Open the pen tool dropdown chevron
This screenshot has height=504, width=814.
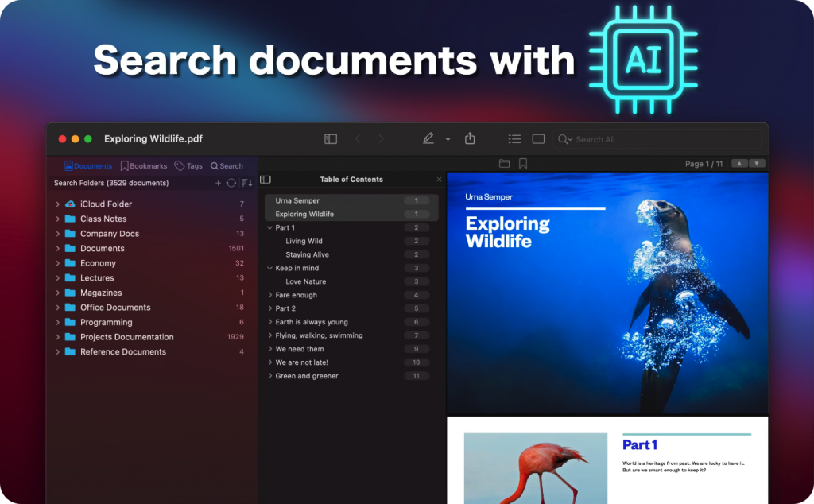coord(447,139)
